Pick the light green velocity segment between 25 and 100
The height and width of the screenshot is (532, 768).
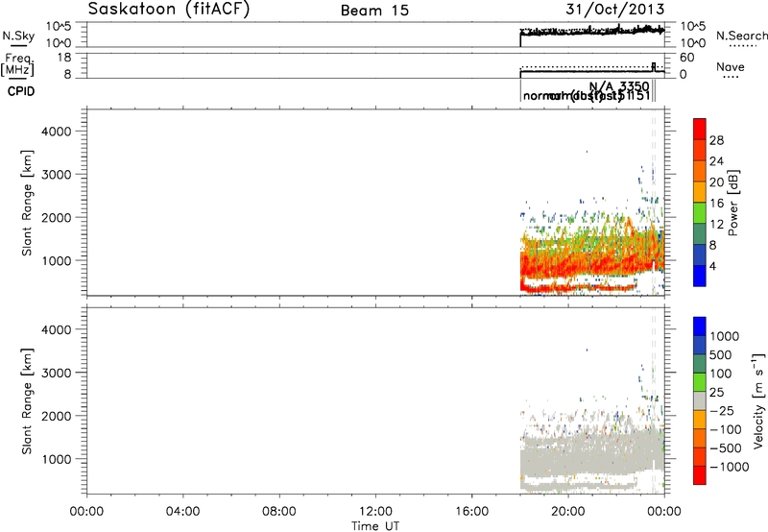pyautogui.click(x=700, y=382)
